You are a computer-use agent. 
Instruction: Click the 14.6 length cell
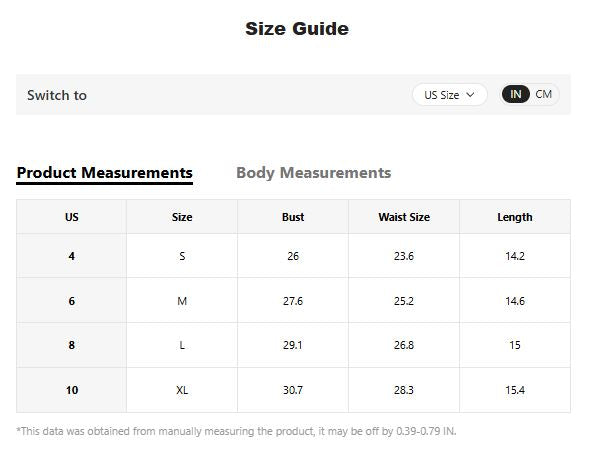click(515, 300)
